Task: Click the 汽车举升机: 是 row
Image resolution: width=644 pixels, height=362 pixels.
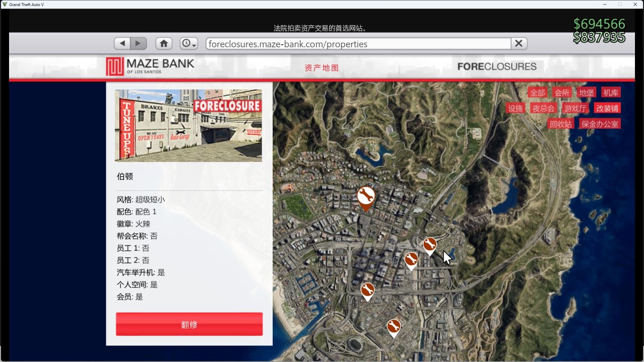Action: tap(141, 272)
